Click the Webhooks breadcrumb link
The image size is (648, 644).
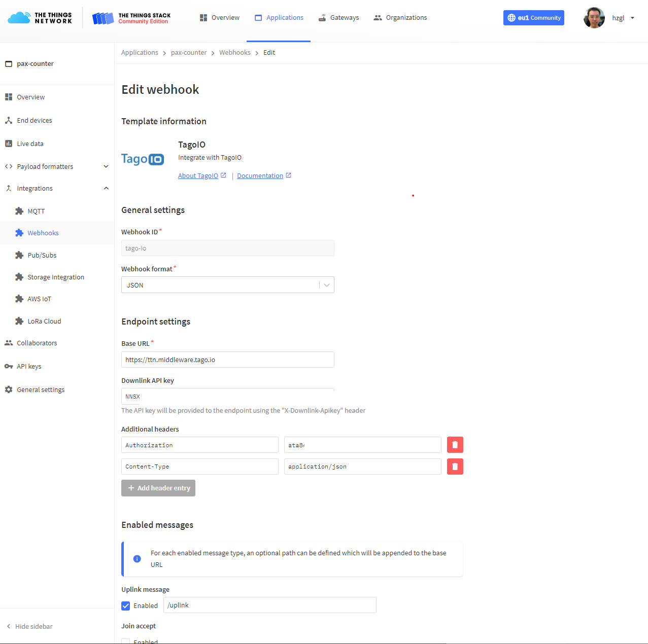235,53
